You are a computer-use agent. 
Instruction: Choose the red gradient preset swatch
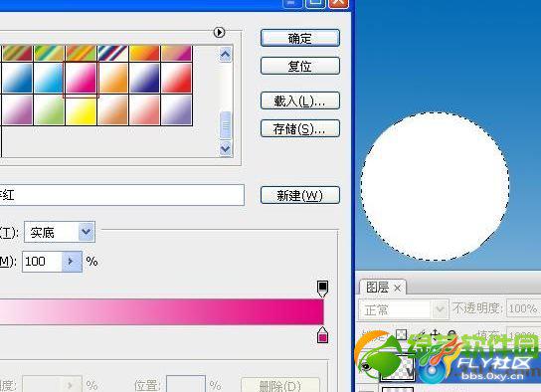177,78
